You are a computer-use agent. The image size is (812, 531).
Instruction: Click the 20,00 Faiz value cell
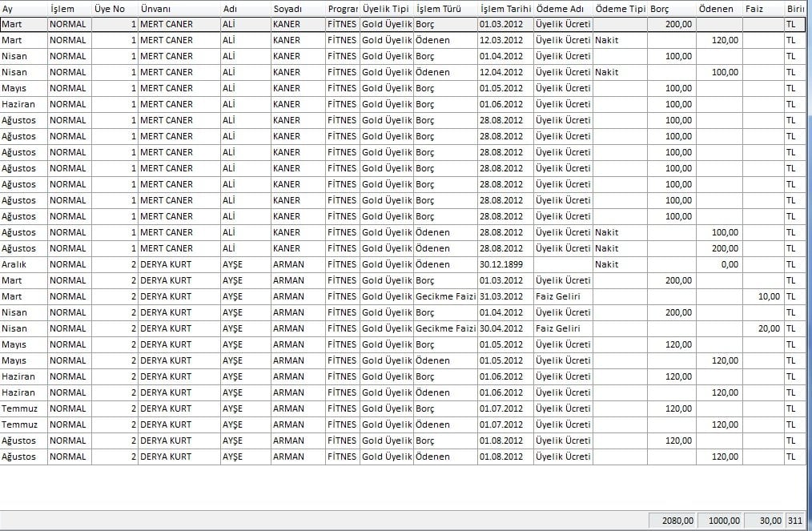tap(762, 328)
